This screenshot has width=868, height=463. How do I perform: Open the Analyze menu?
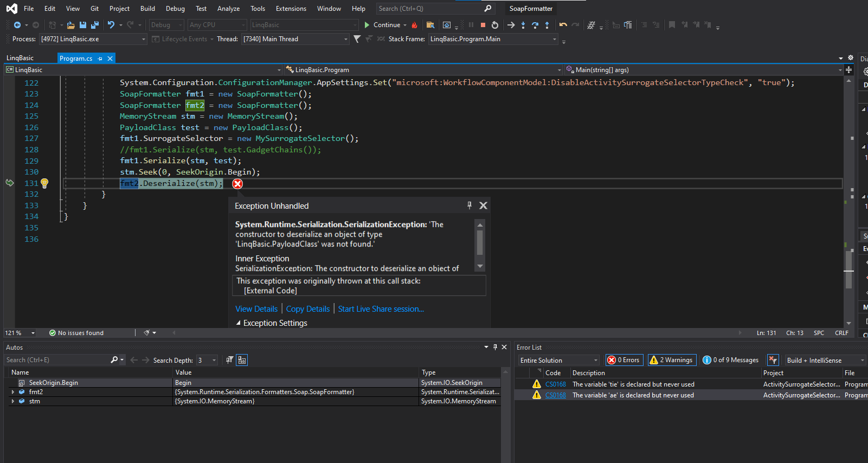click(228, 9)
